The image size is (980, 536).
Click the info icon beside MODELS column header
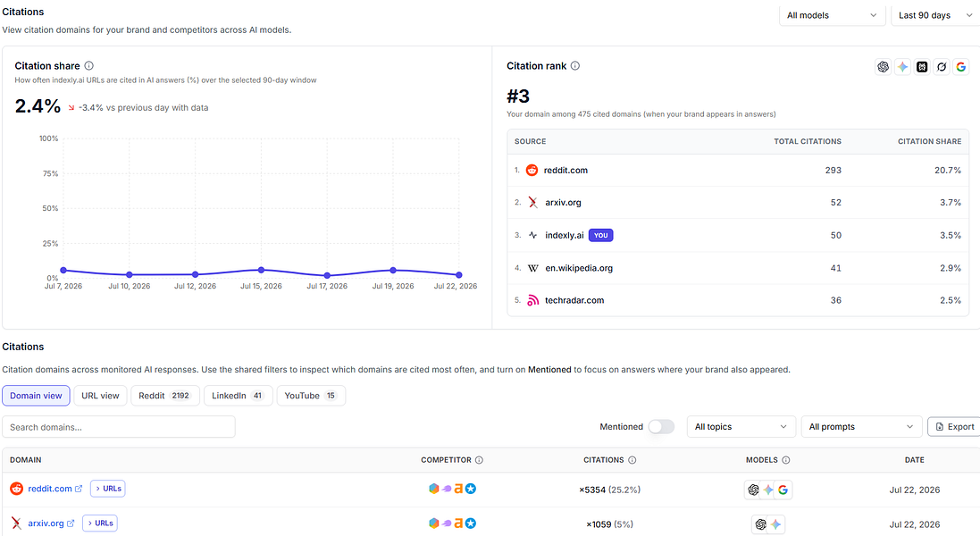tap(785, 460)
